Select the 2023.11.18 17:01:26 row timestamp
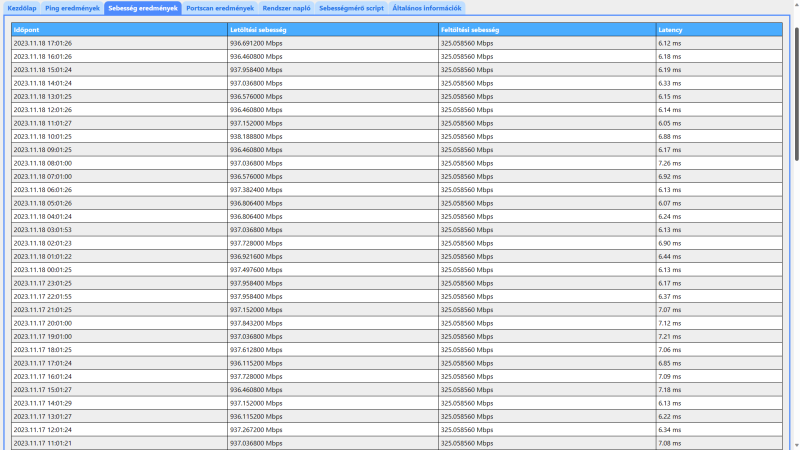The height and width of the screenshot is (450, 800). (x=43, y=43)
